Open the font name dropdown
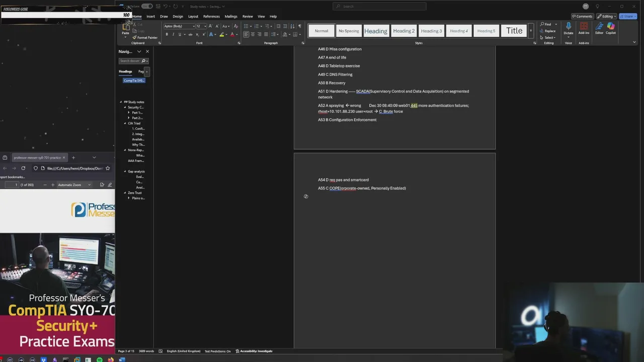 195,26
